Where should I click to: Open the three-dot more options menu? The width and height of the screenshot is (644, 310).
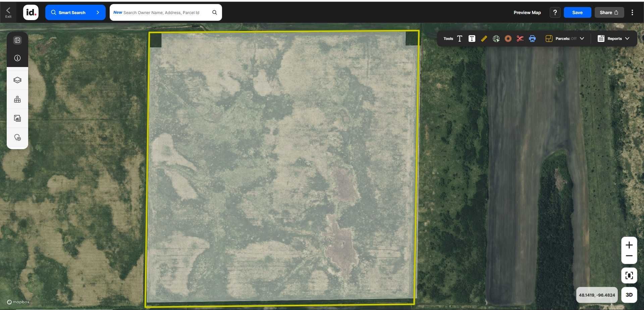(632, 12)
